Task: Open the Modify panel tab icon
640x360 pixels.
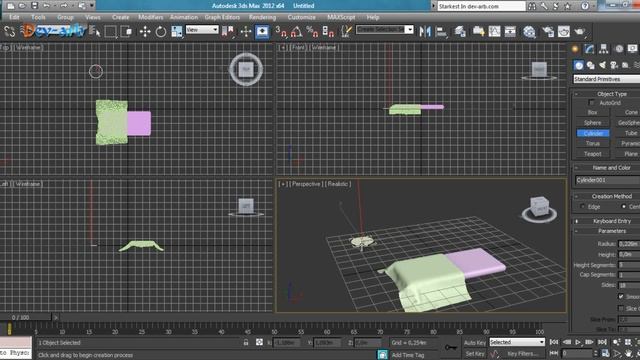Action: pos(589,49)
